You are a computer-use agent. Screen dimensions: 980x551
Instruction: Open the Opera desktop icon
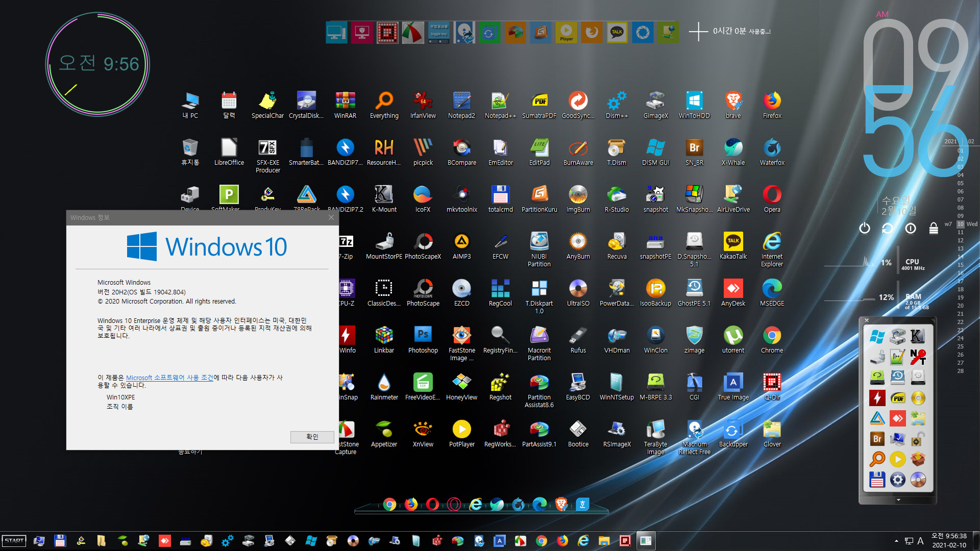[772, 199]
